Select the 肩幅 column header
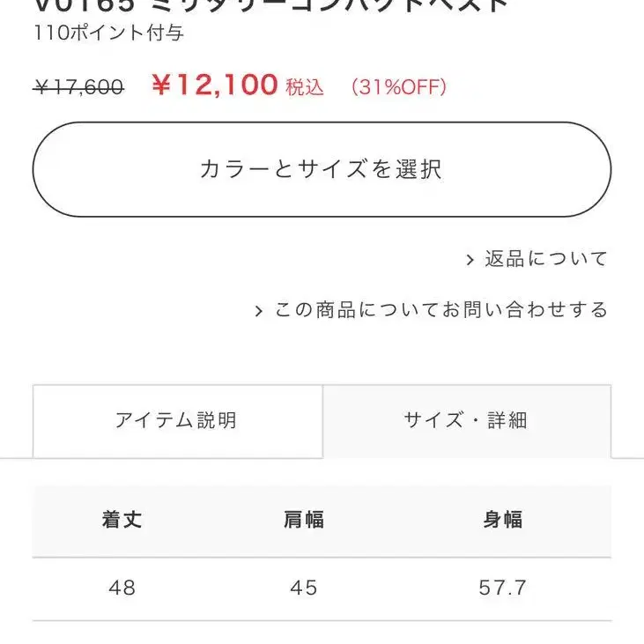644x644 pixels. (x=304, y=520)
